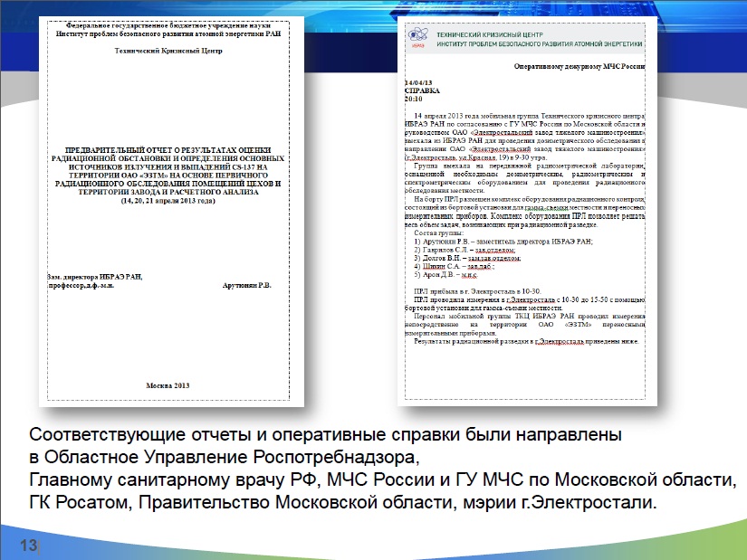Click the line 'Результаты радиационной разведки ... приведены ниже'
This screenshot has height=560, width=747.
(x=526, y=341)
